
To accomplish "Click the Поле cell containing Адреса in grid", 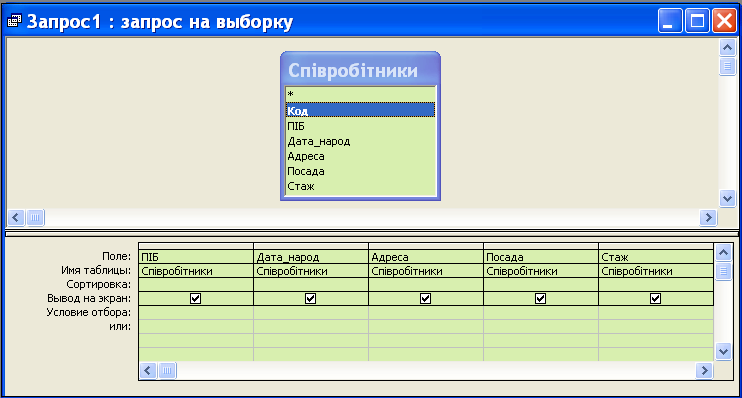I will [426, 256].
